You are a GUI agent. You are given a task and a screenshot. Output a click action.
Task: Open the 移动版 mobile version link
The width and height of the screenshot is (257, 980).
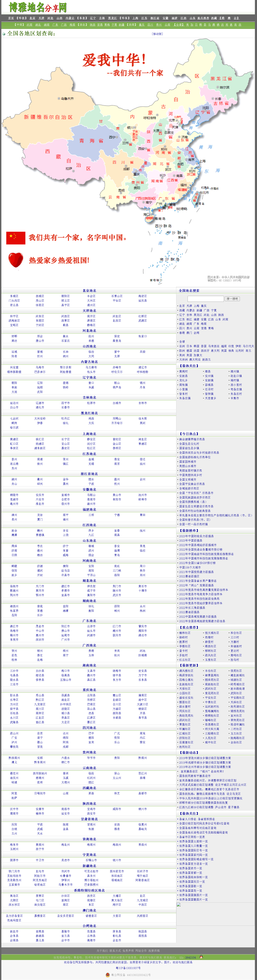click(157, 34)
